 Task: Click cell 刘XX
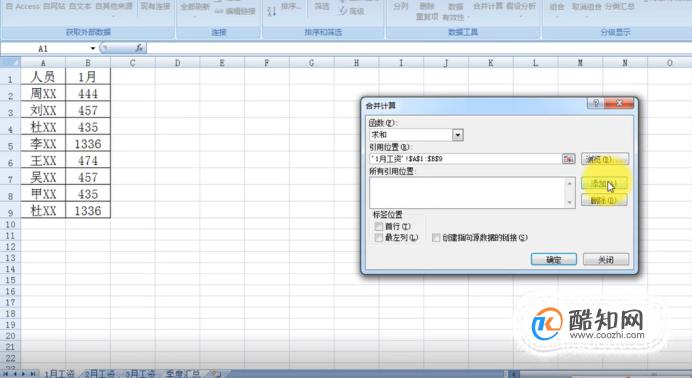tap(43, 110)
